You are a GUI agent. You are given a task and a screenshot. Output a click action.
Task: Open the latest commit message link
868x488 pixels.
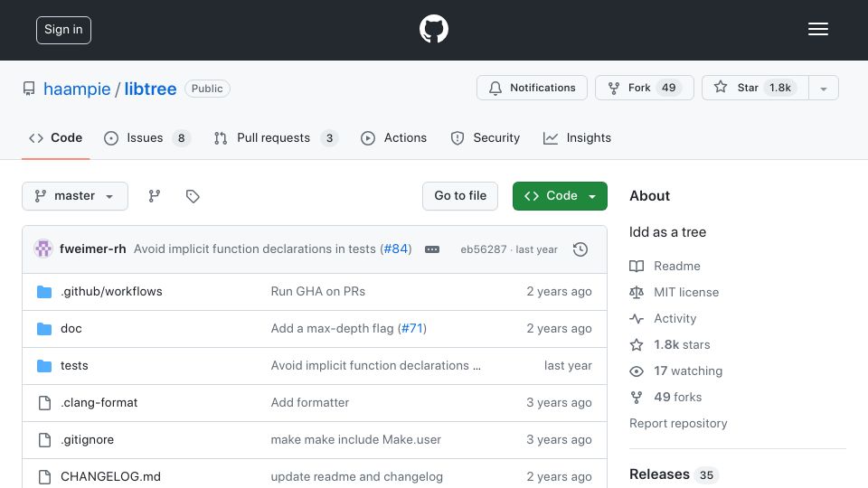[x=255, y=249]
